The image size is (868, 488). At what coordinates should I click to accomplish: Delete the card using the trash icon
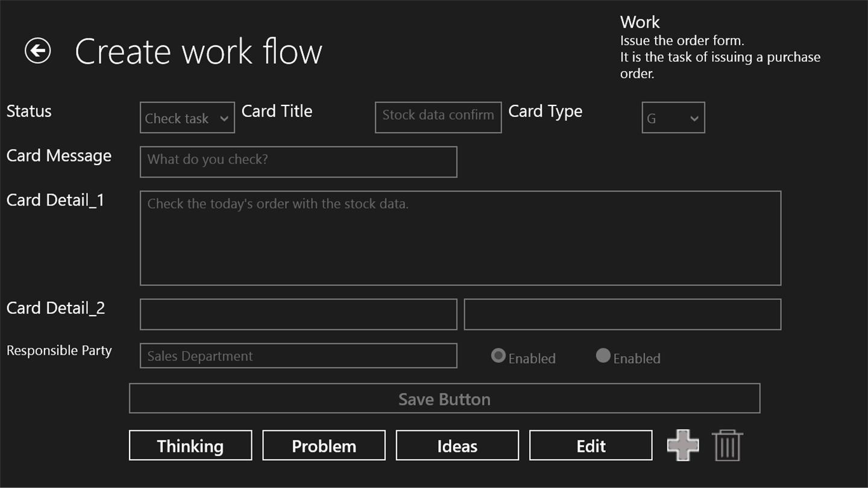[728, 446]
